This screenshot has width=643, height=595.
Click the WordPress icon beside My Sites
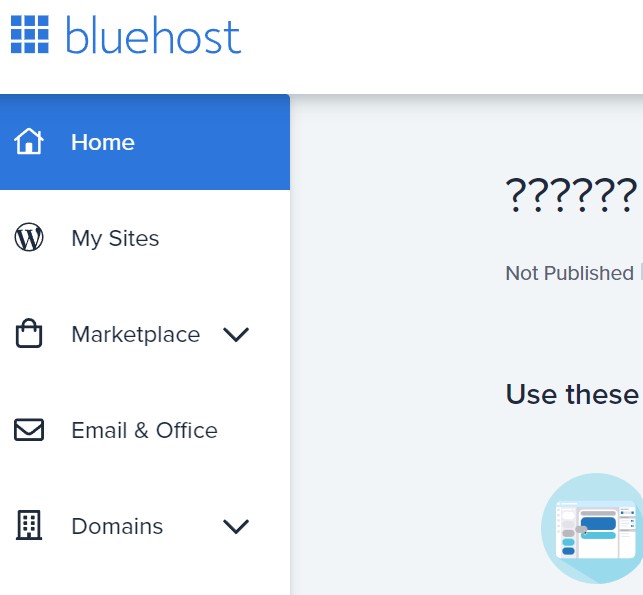(29, 237)
